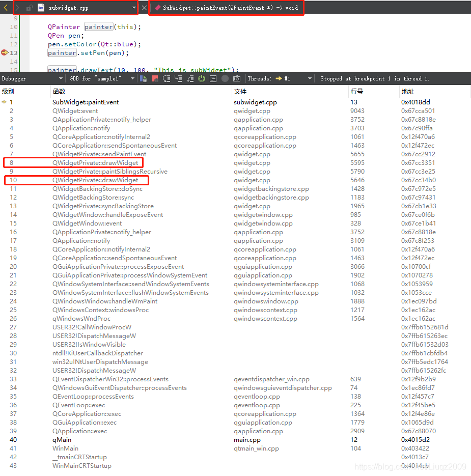
Task: Select QWidgetPrivate::drawWidget frame at level 8
Action: click(235, 163)
